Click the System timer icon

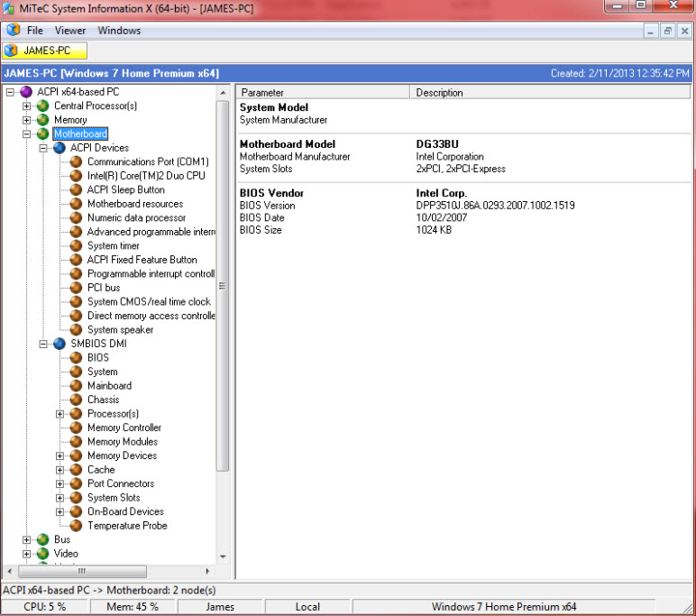[77, 246]
